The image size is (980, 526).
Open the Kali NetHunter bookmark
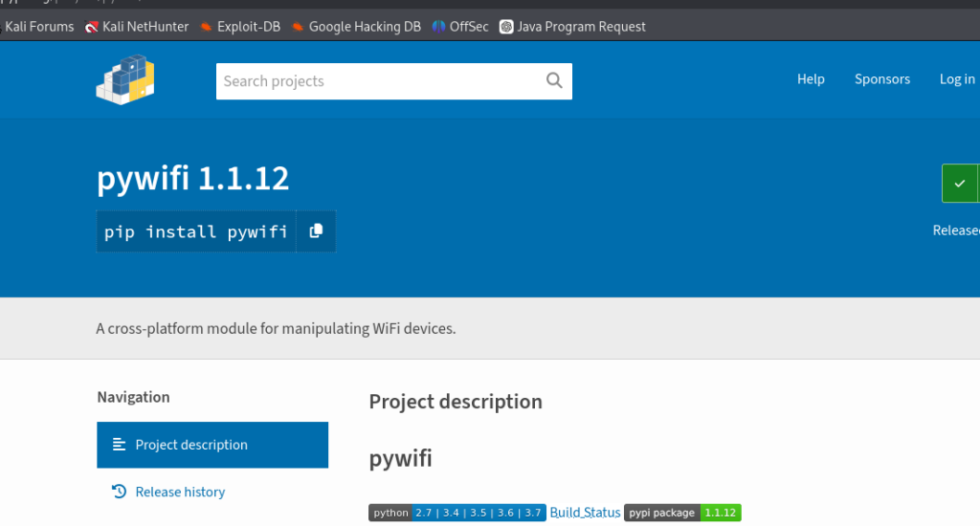[x=137, y=27]
